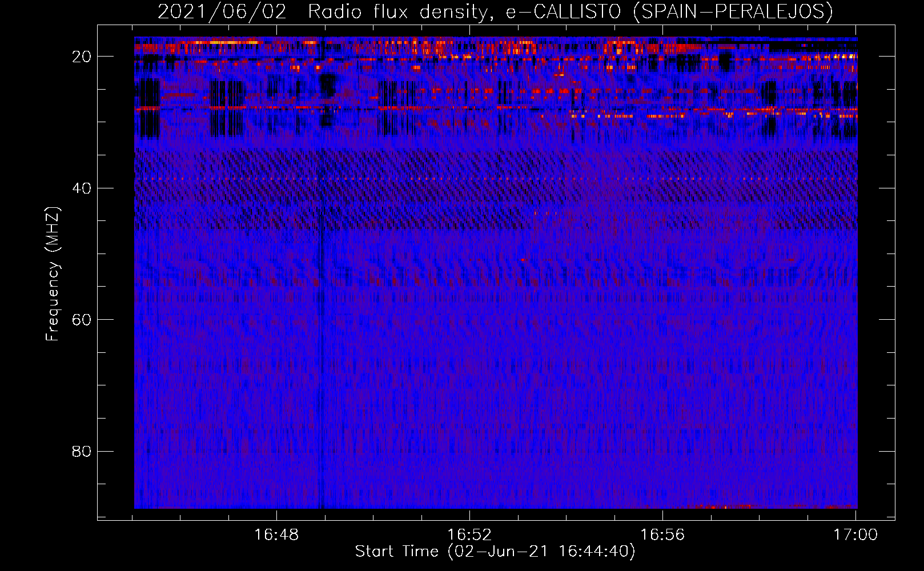Viewport: 924px width, 571px height.
Task: Click the plot title text e-CALLISTO (SPAIN-PERALEJOS)
Action: (669, 11)
